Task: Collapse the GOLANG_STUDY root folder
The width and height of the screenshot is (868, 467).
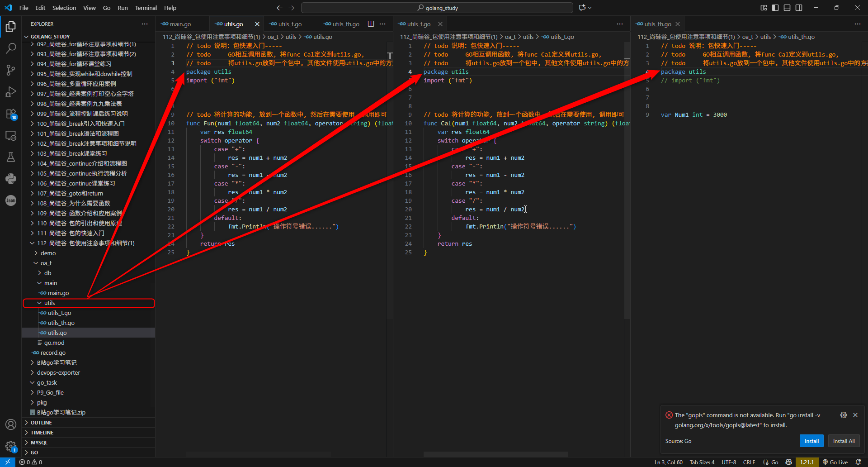Action: click(89, 37)
